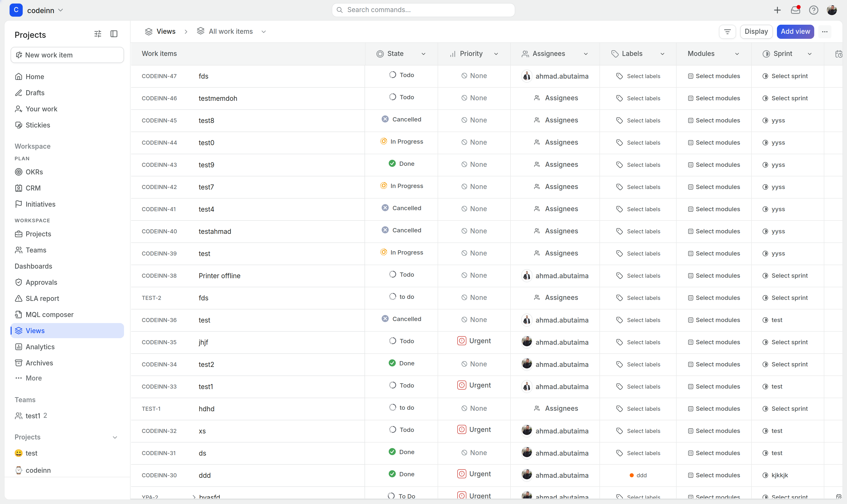Click the watch icon of codeinn project
The height and width of the screenshot is (504, 847).
point(19,470)
